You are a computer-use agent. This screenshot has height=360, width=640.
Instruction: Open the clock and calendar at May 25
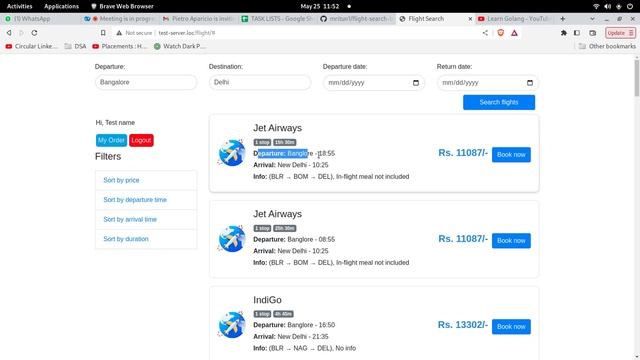(320, 6)
